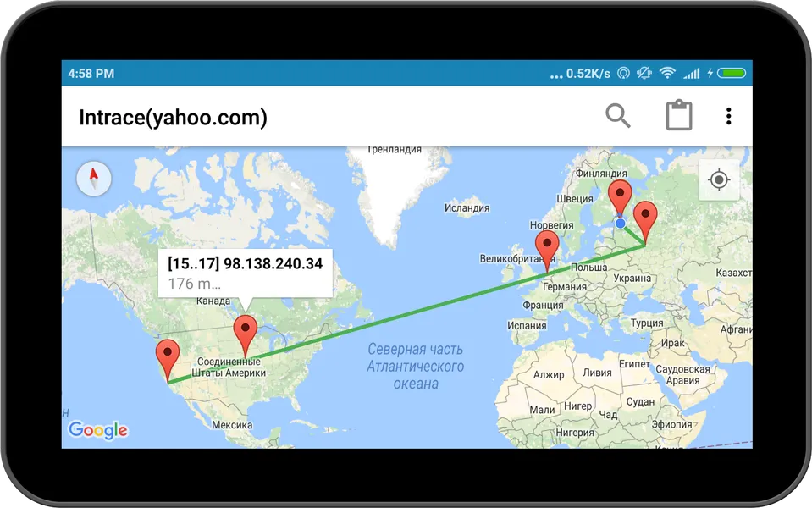Click the Судан map label
Image resolution: width=812 pixels, height=508 pixels.
coord(640,402)
